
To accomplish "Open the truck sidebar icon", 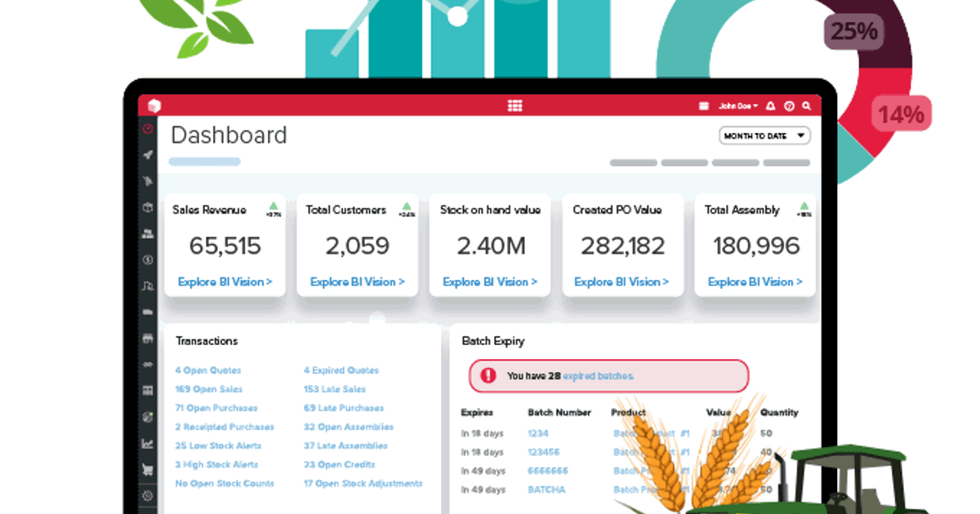I will [x=148, y=312].
